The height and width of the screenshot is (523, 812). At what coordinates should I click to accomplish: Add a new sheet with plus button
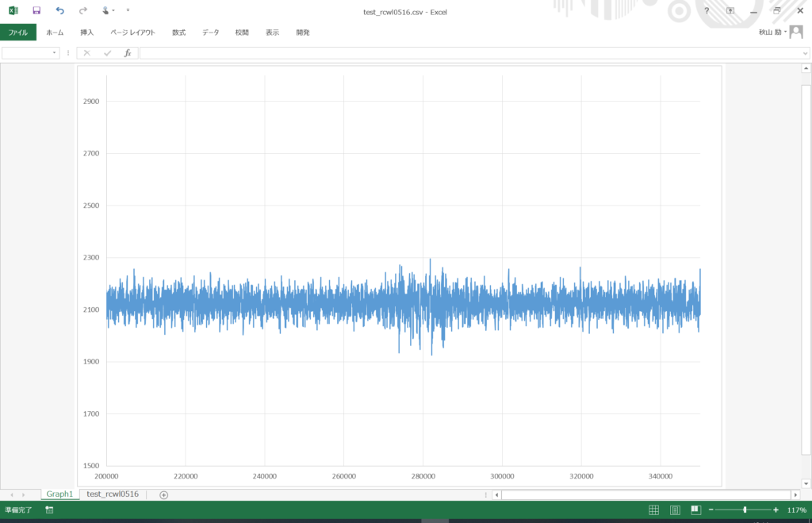164,494
